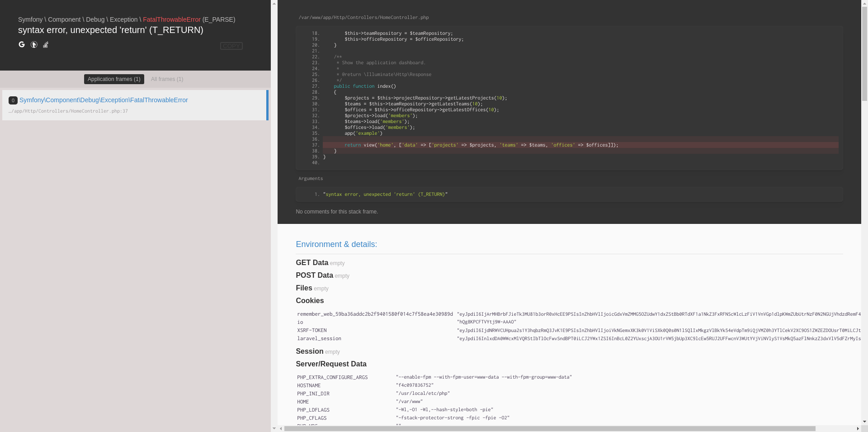Select the XSRF-TOKEN cookie row
868x432 pixels.
pos(312,330)
